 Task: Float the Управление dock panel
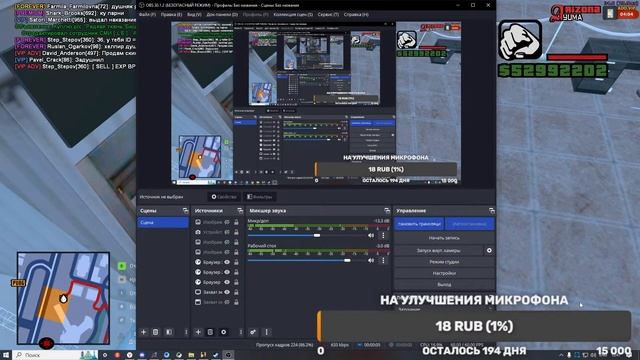491,211
